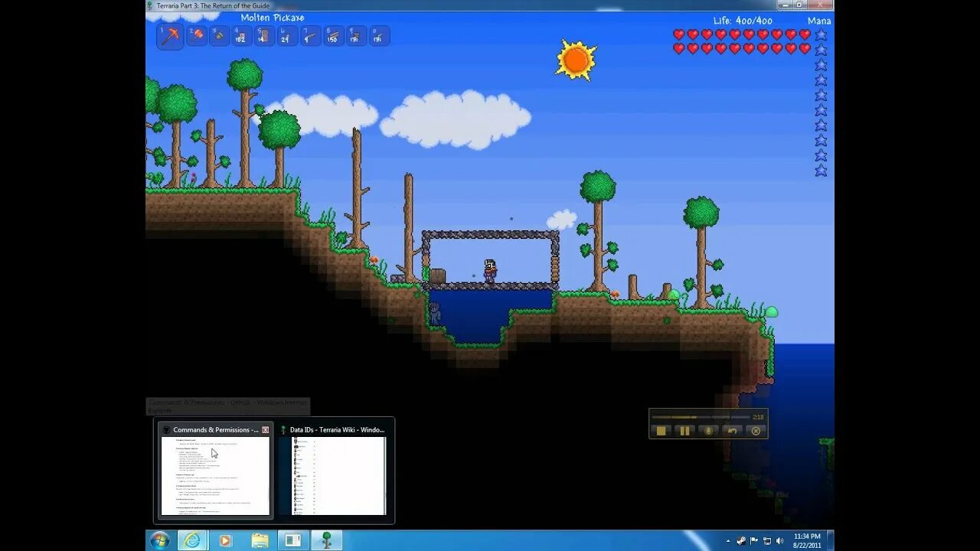Click the "Mana" label
Image resolution: width=980 pixels, height=551 pixels.
tap(819, 21)
